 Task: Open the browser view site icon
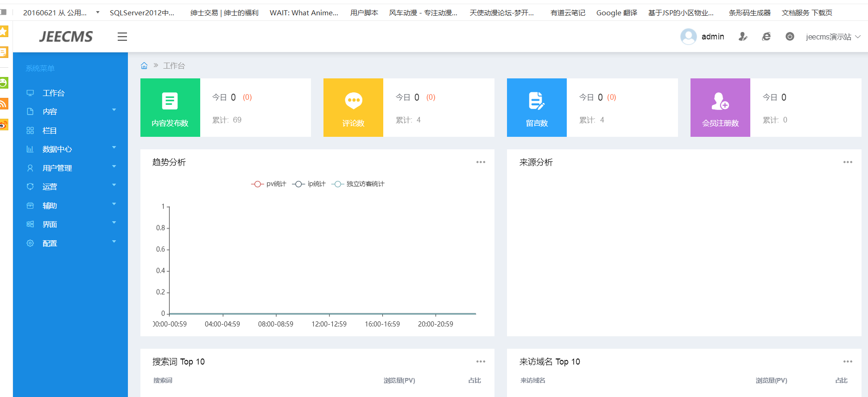(x=766, y=37)
